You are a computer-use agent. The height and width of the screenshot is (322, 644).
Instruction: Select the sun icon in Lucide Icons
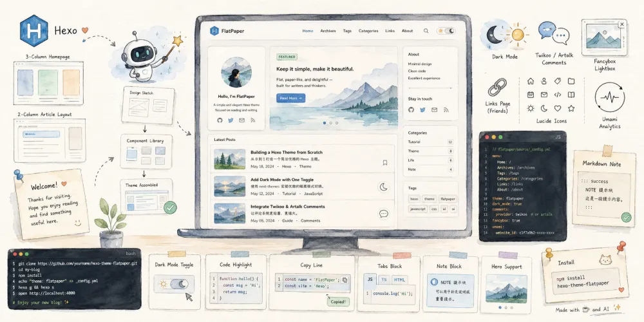(530, 108)
